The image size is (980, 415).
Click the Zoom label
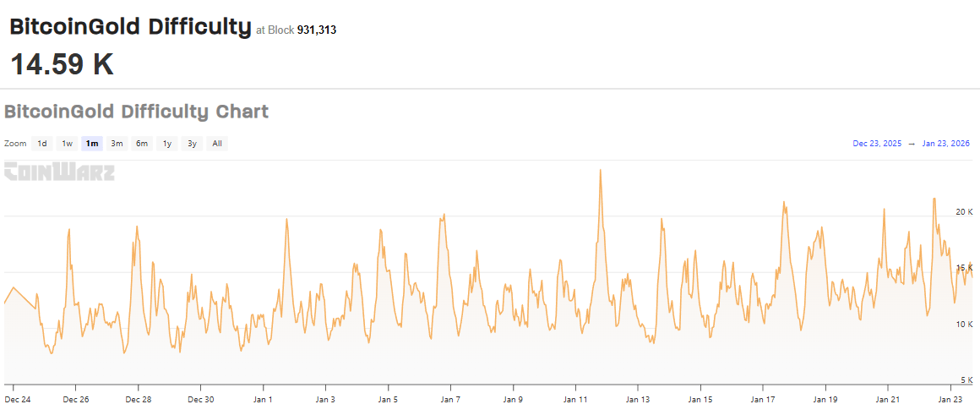click(15, 144)
